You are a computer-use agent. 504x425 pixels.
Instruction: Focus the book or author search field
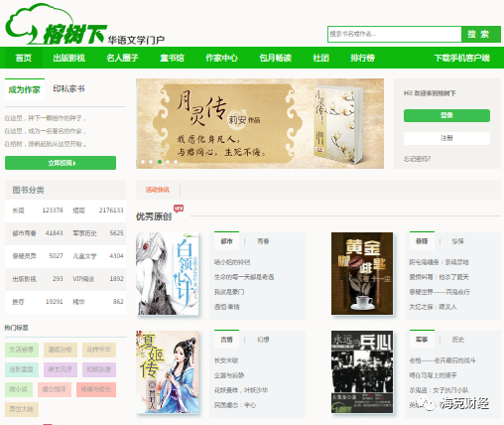pos(395,34)
